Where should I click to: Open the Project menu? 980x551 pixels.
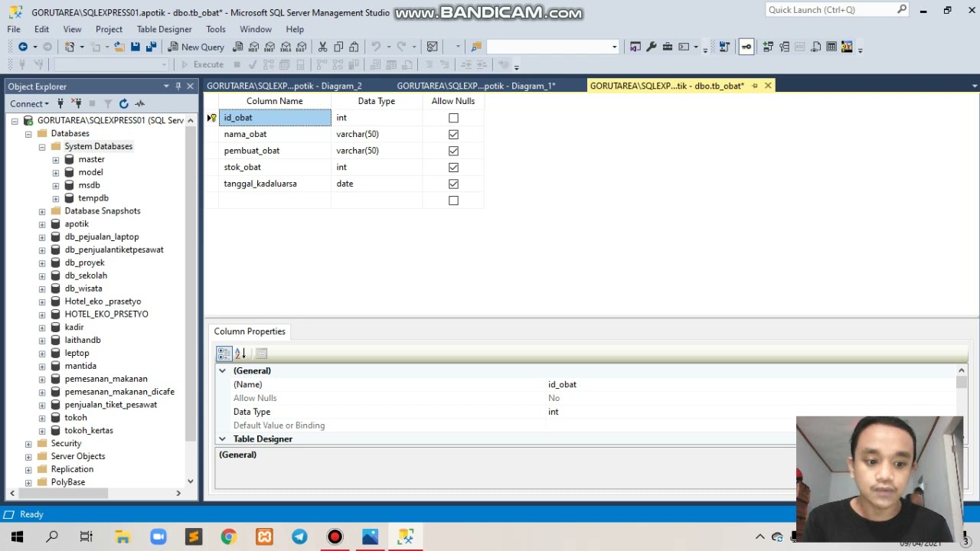click(109, 29)
